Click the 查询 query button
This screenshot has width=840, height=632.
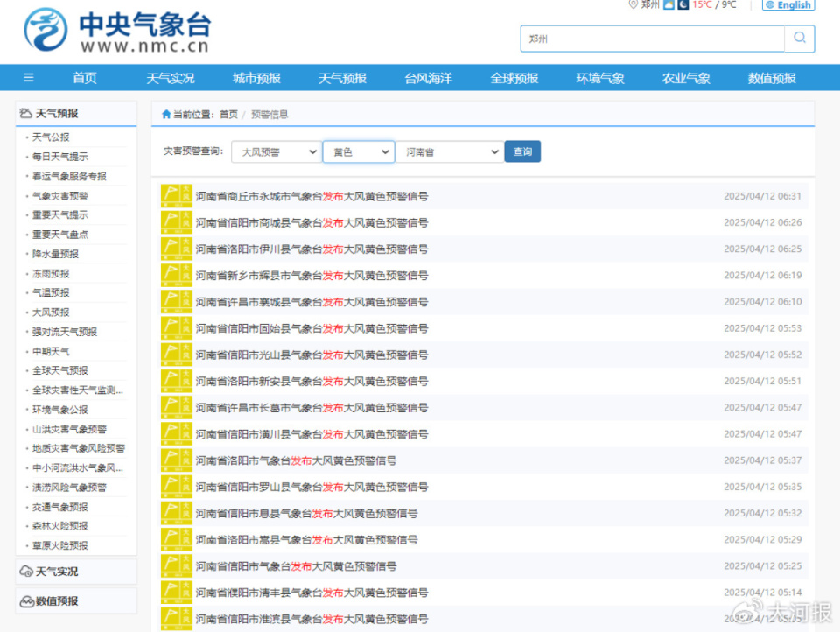coord(522,151)
